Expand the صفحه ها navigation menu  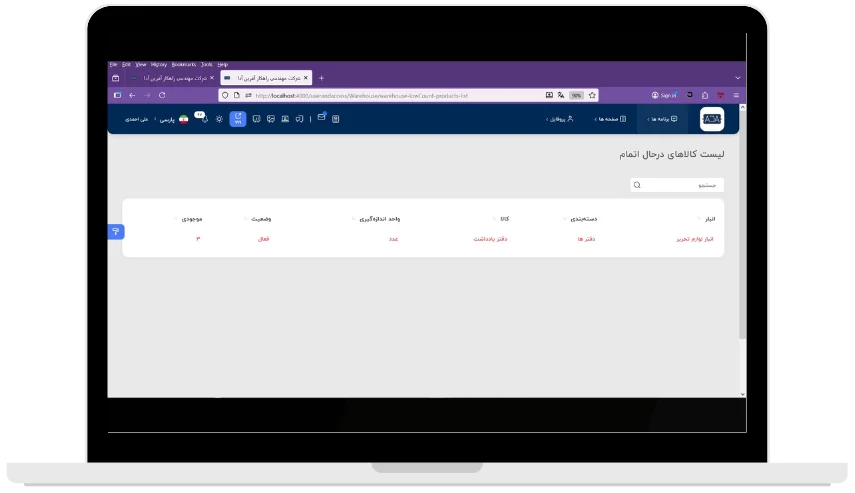[x=610, y=119]
